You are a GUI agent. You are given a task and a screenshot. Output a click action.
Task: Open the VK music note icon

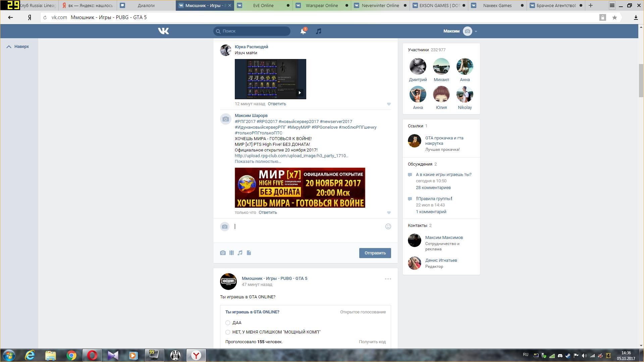[319, 31]
